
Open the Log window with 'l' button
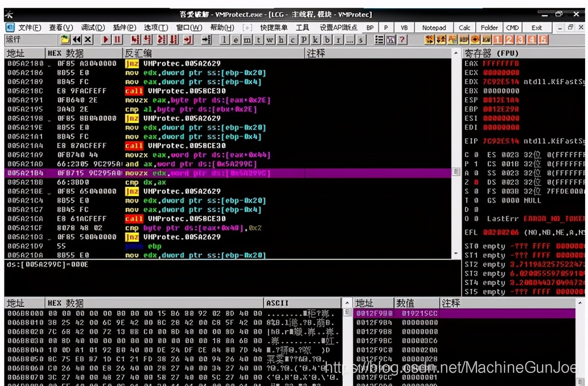(x=224, y=40)
